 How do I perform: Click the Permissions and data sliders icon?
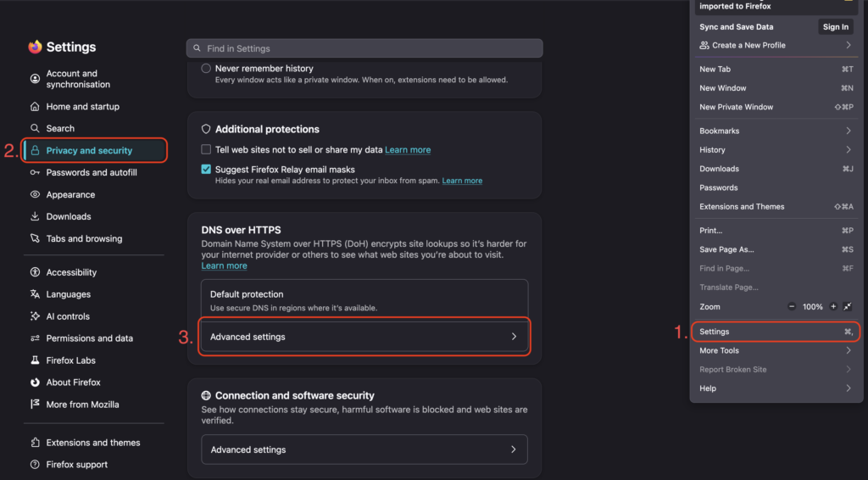point(35,338)
